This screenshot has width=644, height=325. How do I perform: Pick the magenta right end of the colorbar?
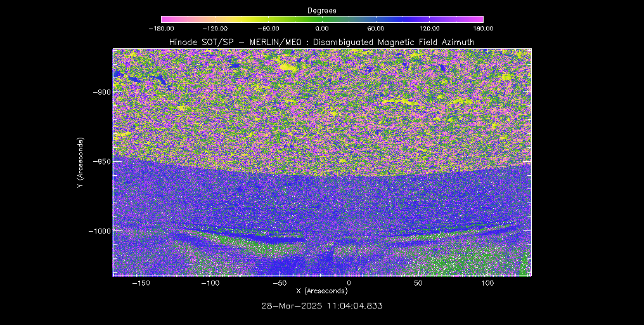pos(479,20)
